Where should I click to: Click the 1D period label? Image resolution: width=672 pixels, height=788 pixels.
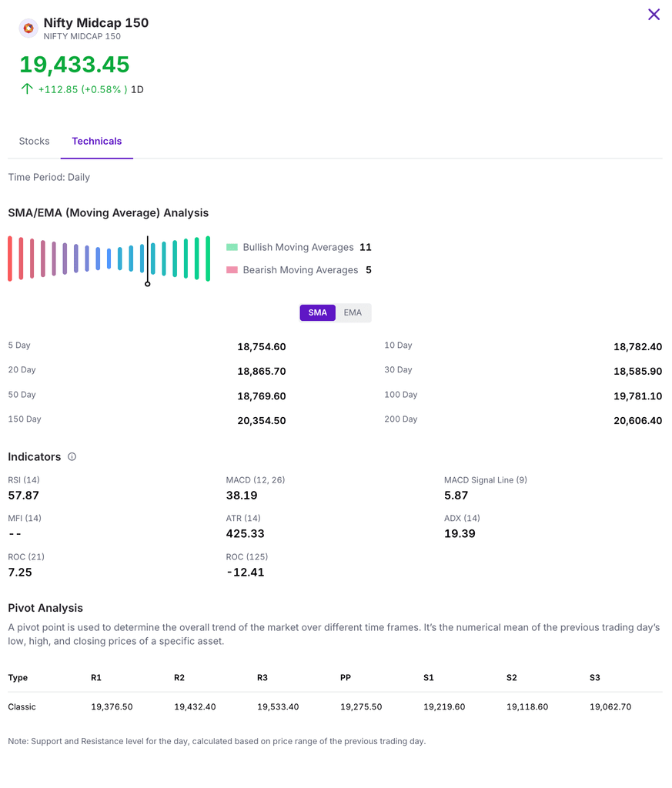pyautogui.click(x=137, y=89)
